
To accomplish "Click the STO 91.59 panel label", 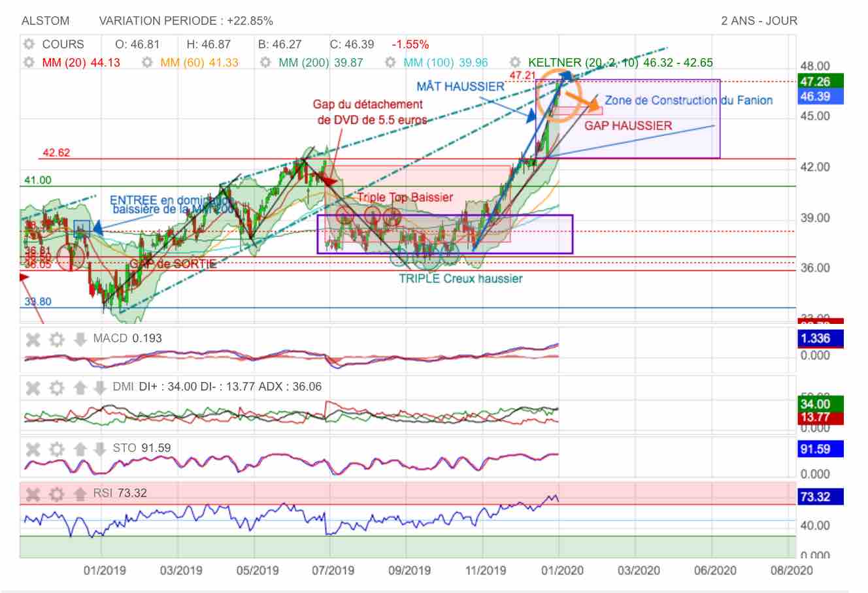I will point(142,448).
